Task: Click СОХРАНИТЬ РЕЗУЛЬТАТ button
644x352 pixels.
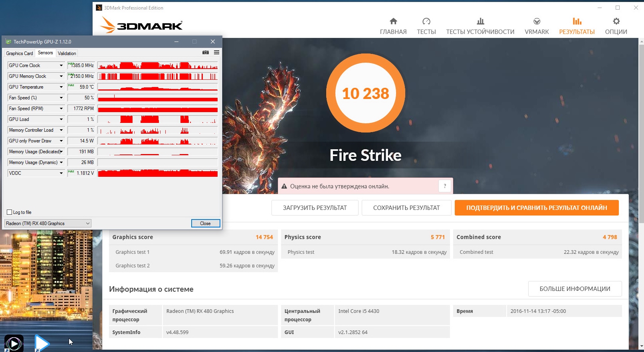Action: (406, 208)
